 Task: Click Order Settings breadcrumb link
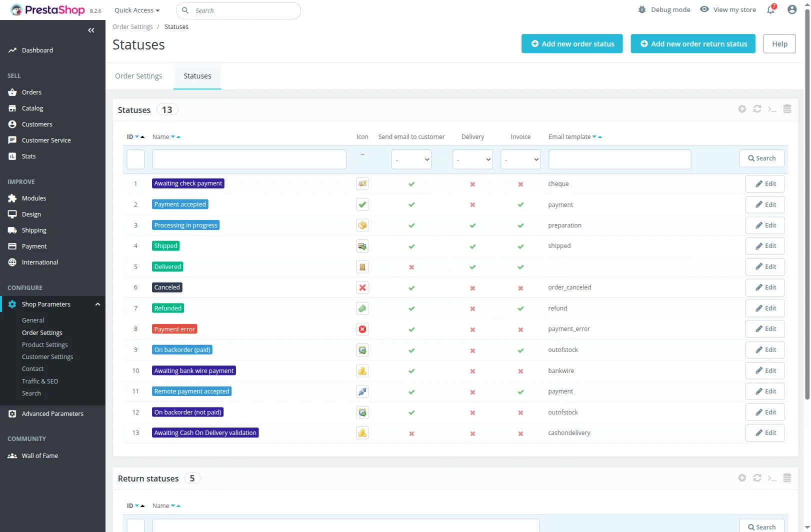tap(132, 27)
